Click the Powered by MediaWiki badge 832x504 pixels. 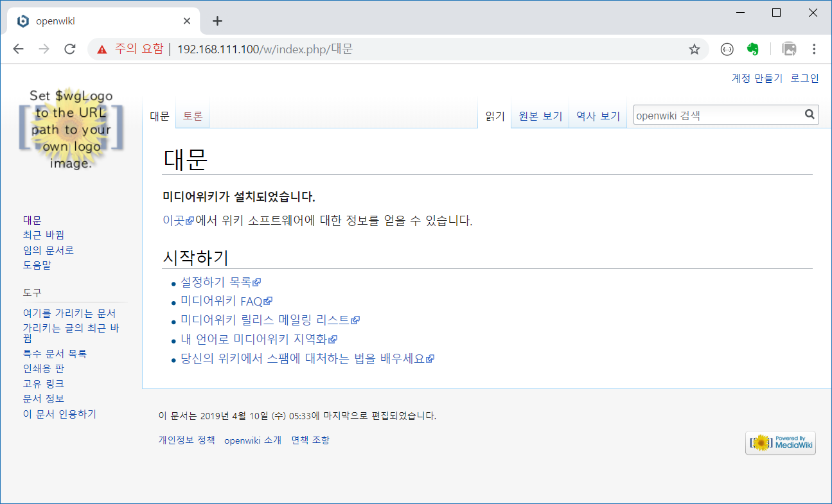point(781,443)
